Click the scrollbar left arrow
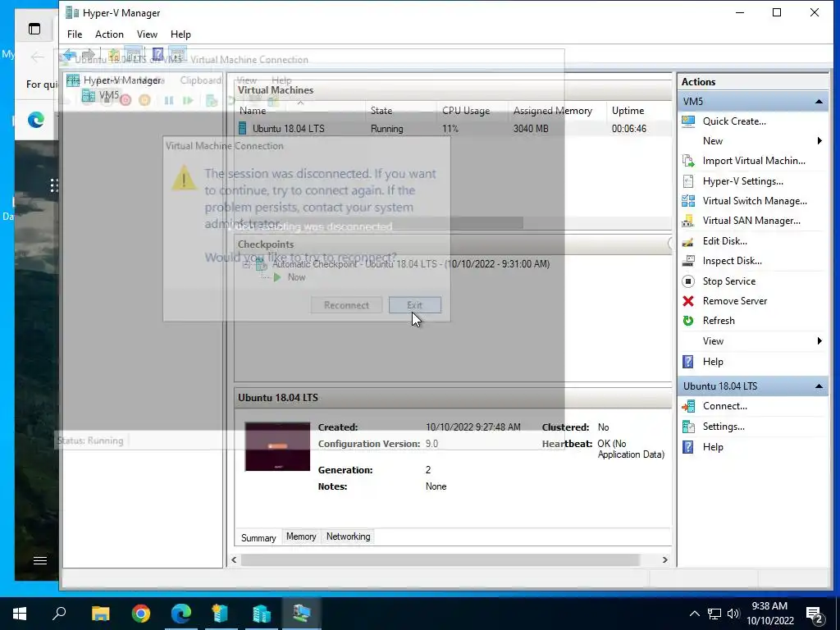Viewport: 840px width, 630px height. (234, 559)
